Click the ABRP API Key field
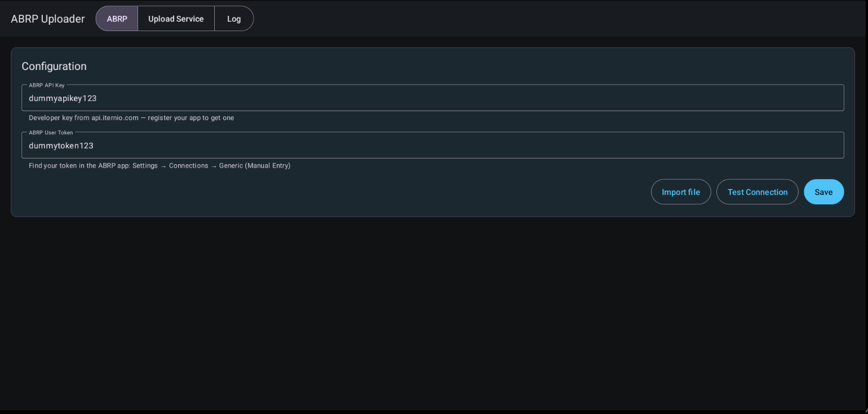Viewport: 868px width, 414px height. (432, 98)
